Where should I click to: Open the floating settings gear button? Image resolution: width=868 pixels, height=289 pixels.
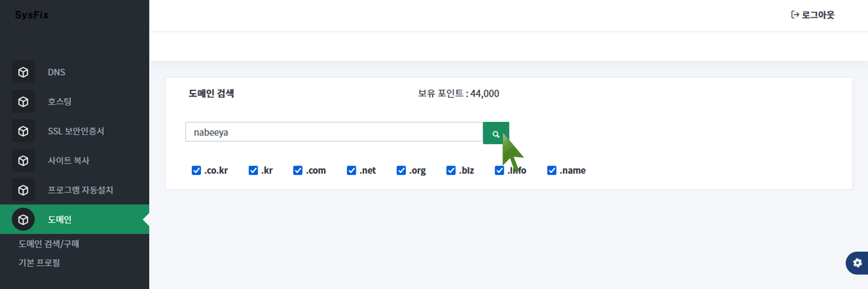[857, 263]
